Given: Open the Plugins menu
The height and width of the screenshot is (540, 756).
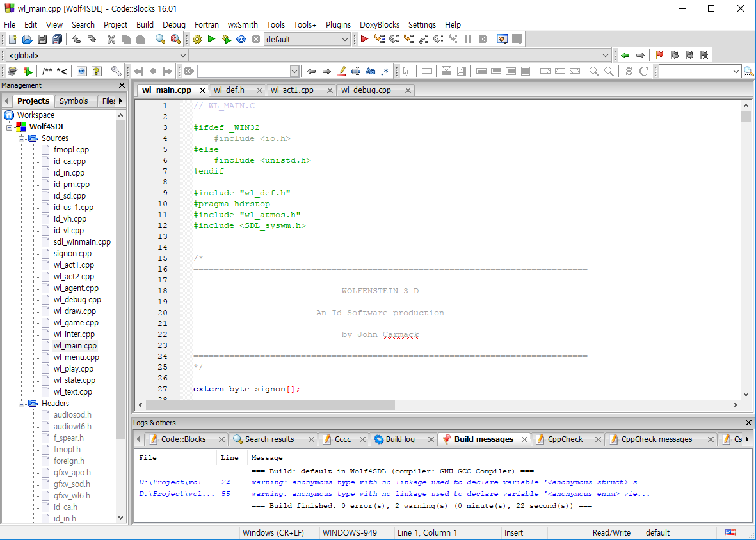Looking at the screenshot, I should 338,24.
